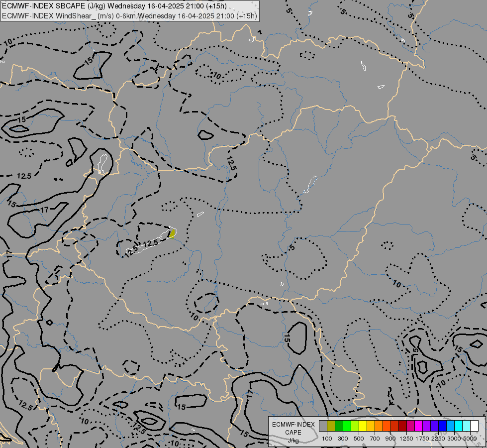Choose the bright green swatch after 300
Image resolution: width=487 pixels, height=448 pixels.
coord(347,426)
